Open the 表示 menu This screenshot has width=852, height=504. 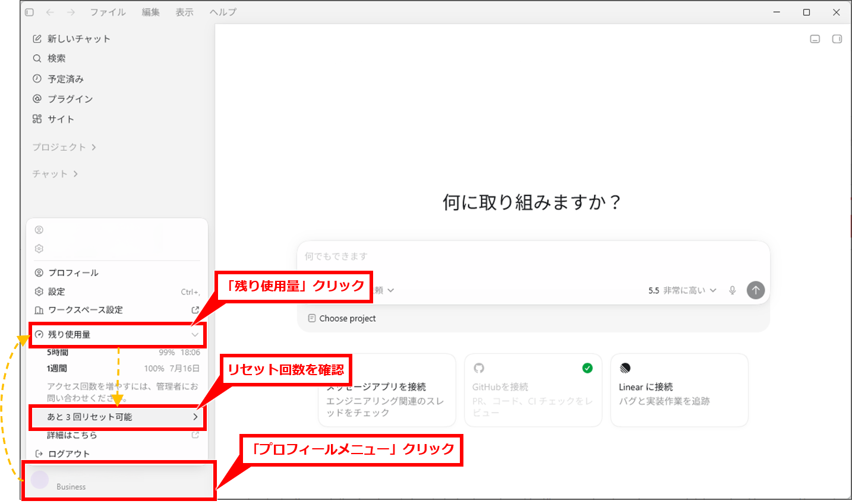coord(185,12)
